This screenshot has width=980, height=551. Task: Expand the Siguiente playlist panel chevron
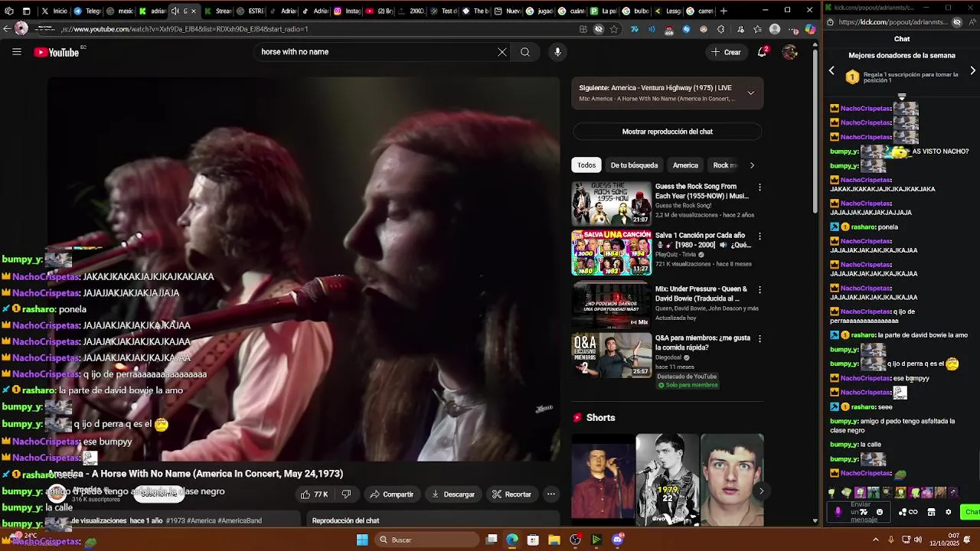750,93
